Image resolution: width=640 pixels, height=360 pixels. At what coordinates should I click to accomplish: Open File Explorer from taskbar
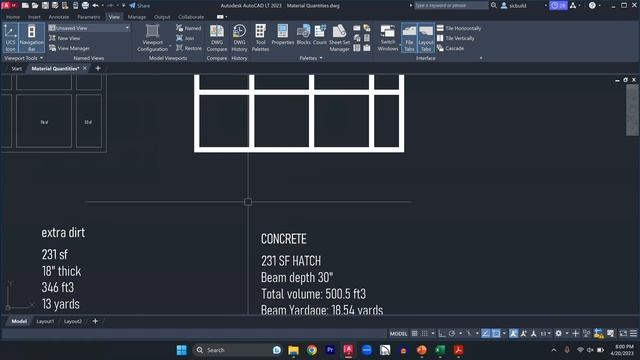pos(293,350)
